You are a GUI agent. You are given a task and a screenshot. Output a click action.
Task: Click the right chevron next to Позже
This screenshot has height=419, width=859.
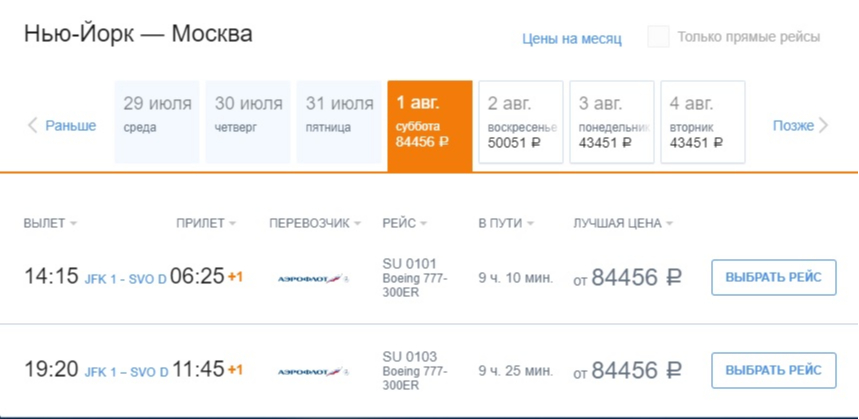coord(823,125)
